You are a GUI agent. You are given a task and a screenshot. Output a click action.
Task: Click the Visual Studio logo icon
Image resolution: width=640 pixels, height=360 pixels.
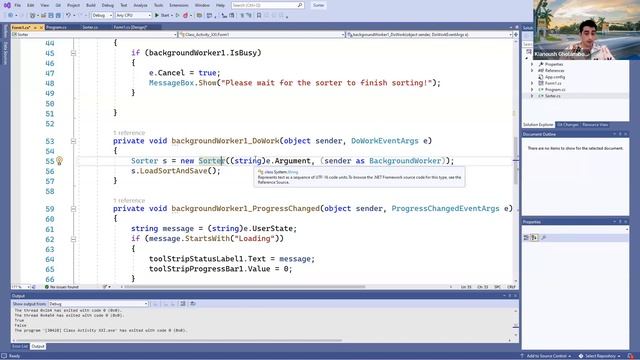pos(7,5)
